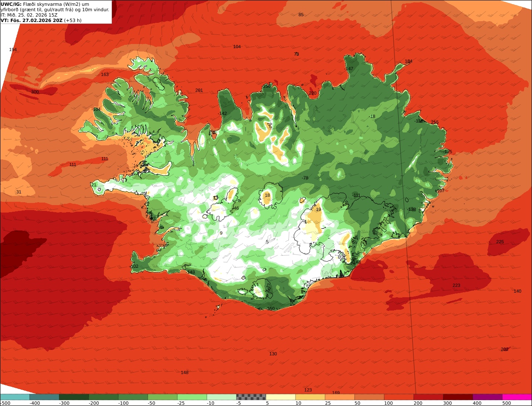
Task: Click the map value 19 over the glacier
Action: [x=318, y=209]
